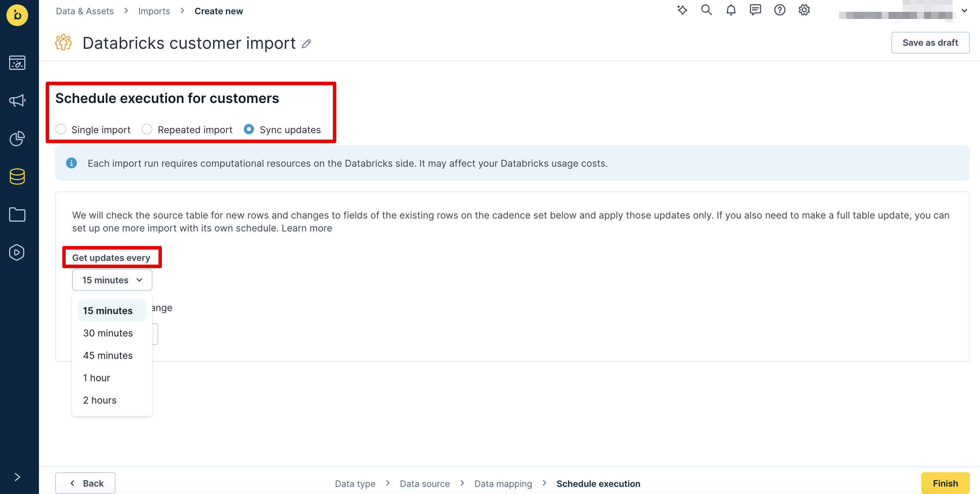
Task: Click the info icon in the Databricks notice
Action: click(71, 163)
